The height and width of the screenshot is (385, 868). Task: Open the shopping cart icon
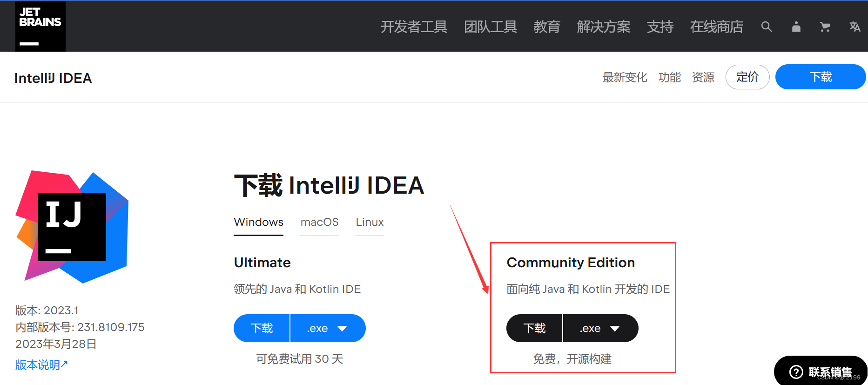click(x=825, y=27)
